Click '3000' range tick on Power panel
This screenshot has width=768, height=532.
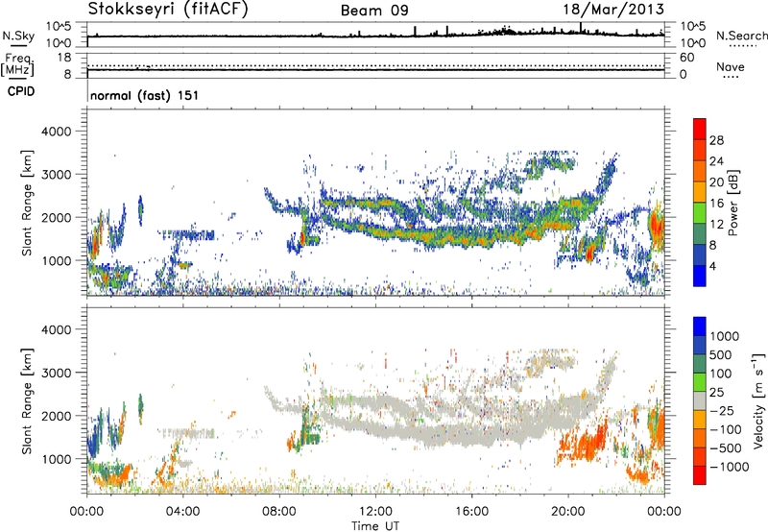[57, 175]
